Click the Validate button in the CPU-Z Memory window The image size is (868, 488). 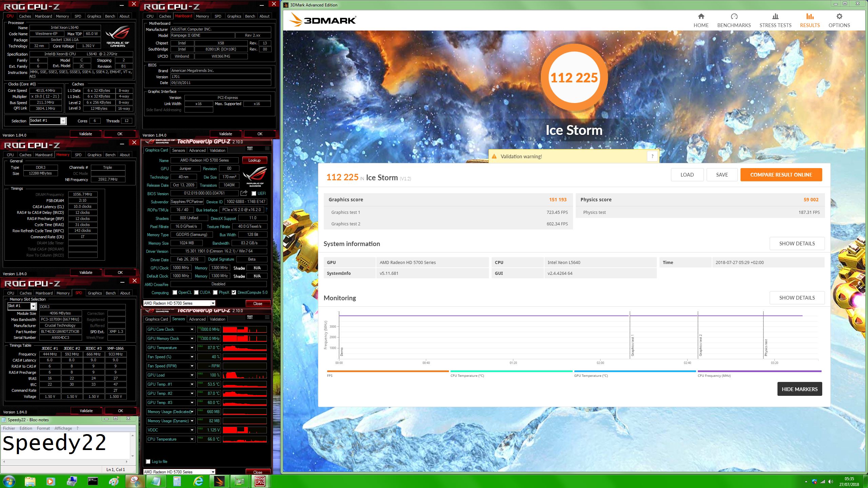(86, 272)
